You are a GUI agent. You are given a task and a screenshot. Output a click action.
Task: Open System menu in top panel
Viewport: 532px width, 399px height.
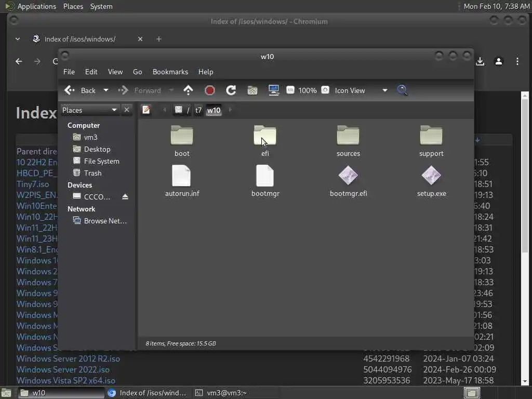pyautogui.click(x=101, y=6)
